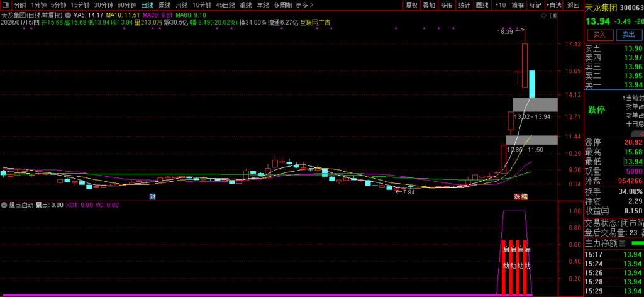Switch to the 分时 intraday view
This screenshot has height=297, width=644.
[20, 5]
